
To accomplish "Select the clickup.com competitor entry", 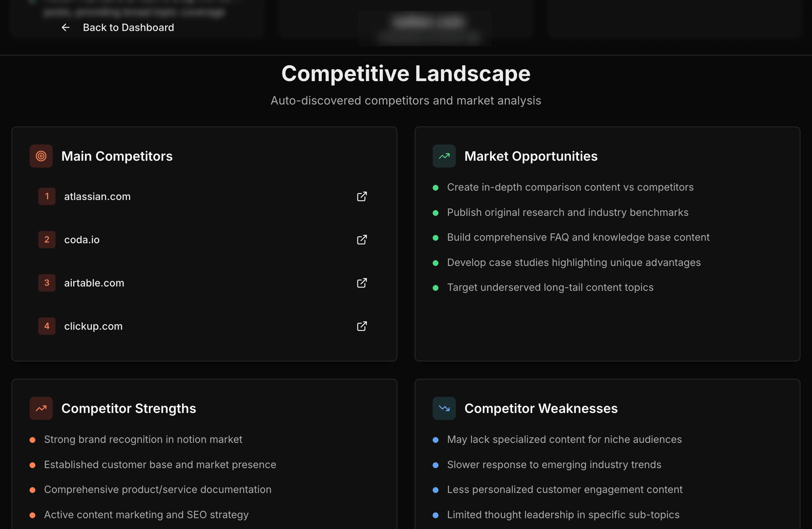I will coord(93,326).
